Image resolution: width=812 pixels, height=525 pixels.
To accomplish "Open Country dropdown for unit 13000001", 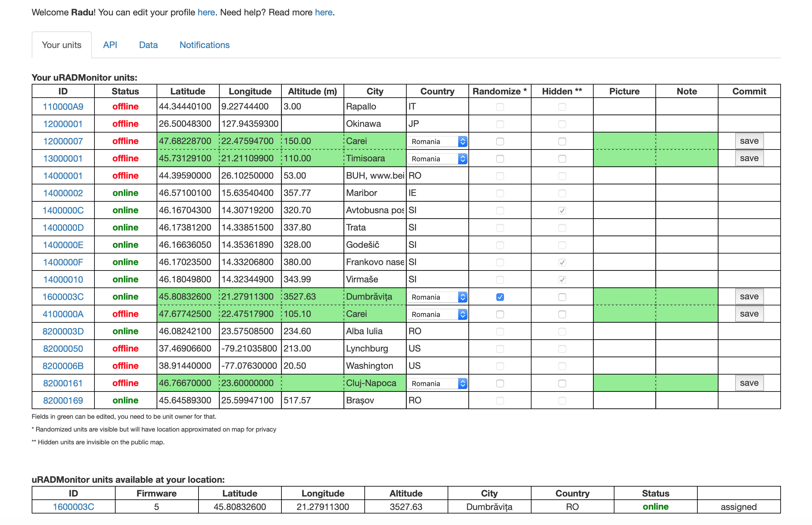I will (x=437, y=159).
